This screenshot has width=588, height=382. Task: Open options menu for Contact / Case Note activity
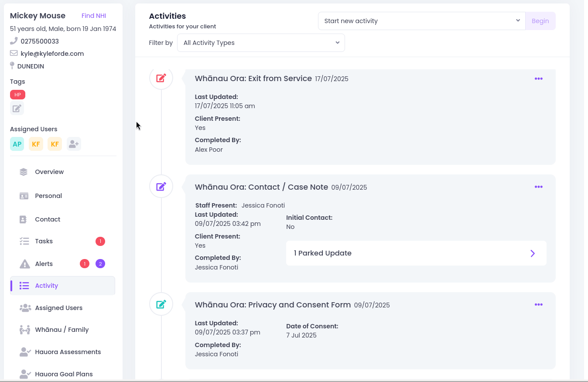(x=539, y=187)
